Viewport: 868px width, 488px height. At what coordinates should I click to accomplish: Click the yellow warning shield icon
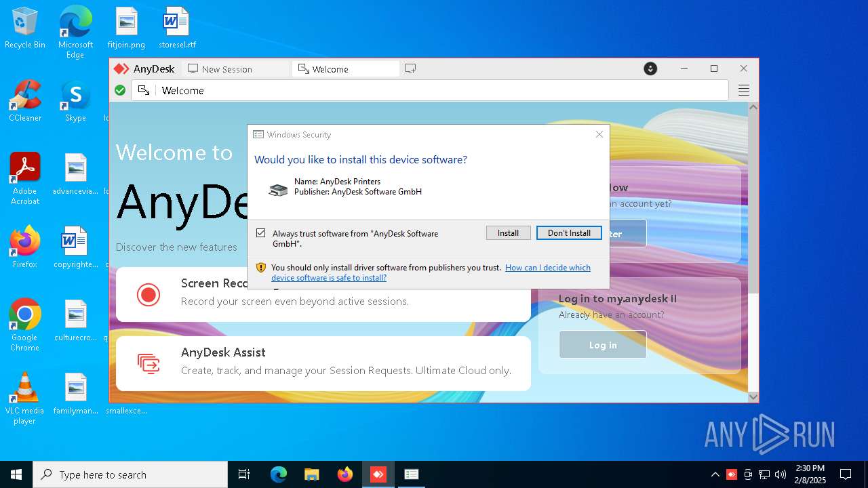pyautogui.click(x=261, y=268)
